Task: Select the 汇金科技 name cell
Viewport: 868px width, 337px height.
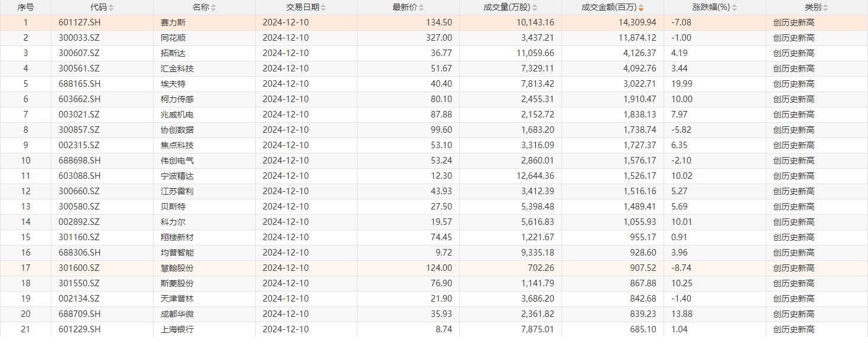Action: click(177, 68)
